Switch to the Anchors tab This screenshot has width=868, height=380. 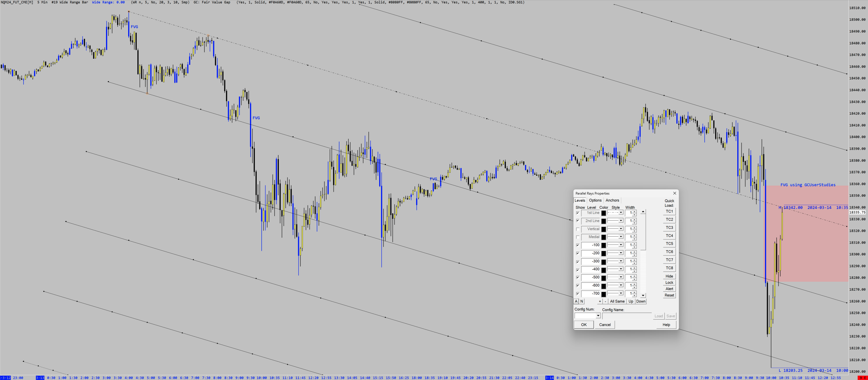pos(612,200)
